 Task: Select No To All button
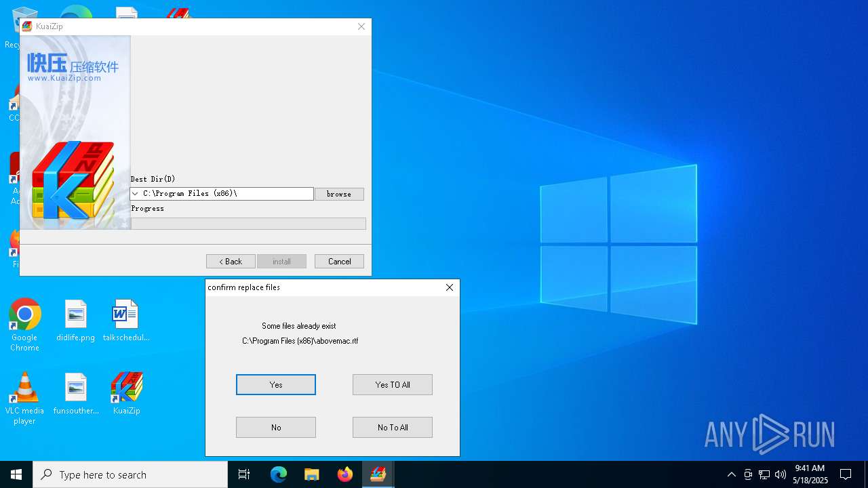click(393, 427)
